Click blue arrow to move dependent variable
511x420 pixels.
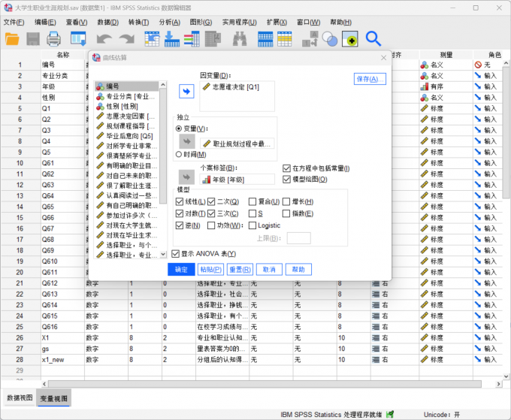186,91
